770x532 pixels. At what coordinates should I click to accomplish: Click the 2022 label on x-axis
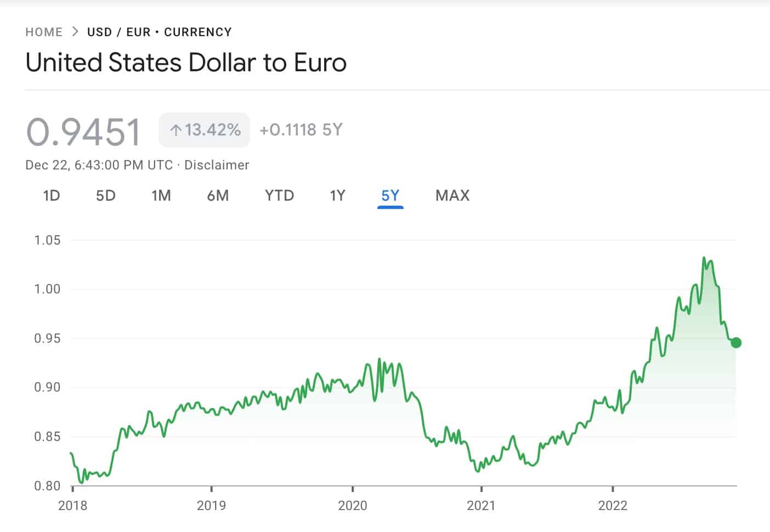click(x=613, y=505)
